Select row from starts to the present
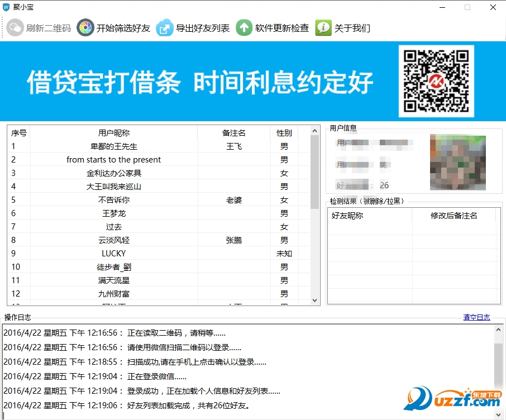This screenshot has height=420, width=506. (159, 160)
